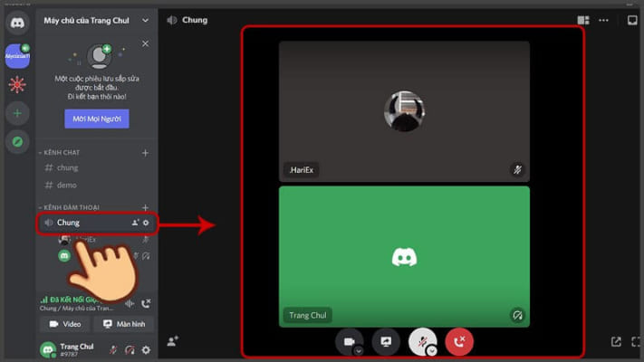Turn on Video in sidebar panel

[x=65, y=324]
